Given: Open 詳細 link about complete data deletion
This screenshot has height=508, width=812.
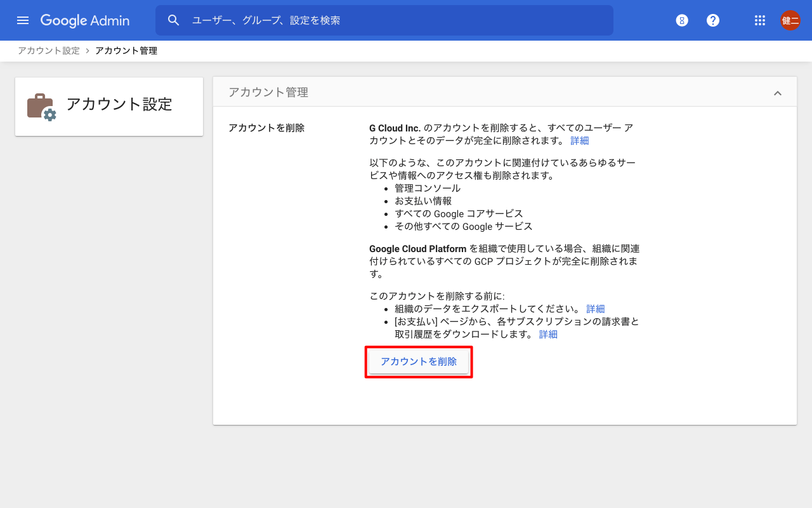Looking at the screenshot, I should click(580, 140).
